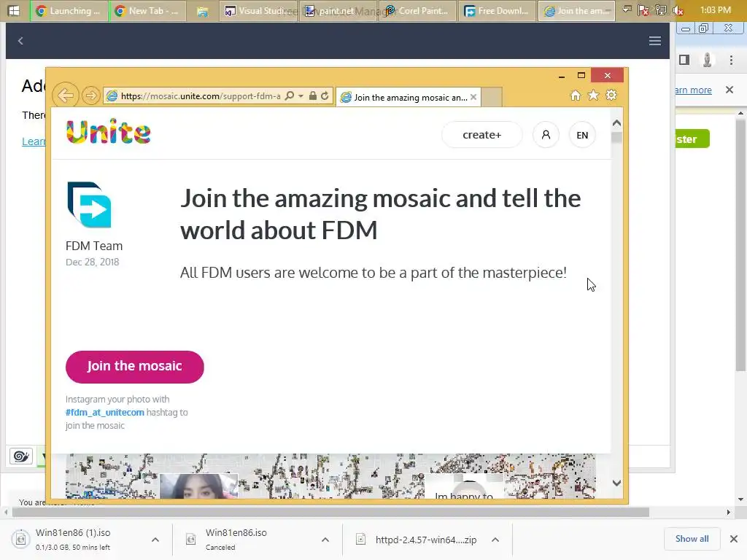This screenshot has height=560, width=747.
Task: Click IE scrollbar up arrow
Action: [616, 123]
